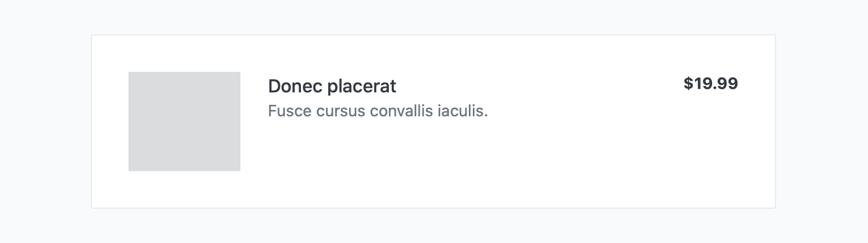
Task: Open the "Donec placerat" product title
Action: click(332, 86)
